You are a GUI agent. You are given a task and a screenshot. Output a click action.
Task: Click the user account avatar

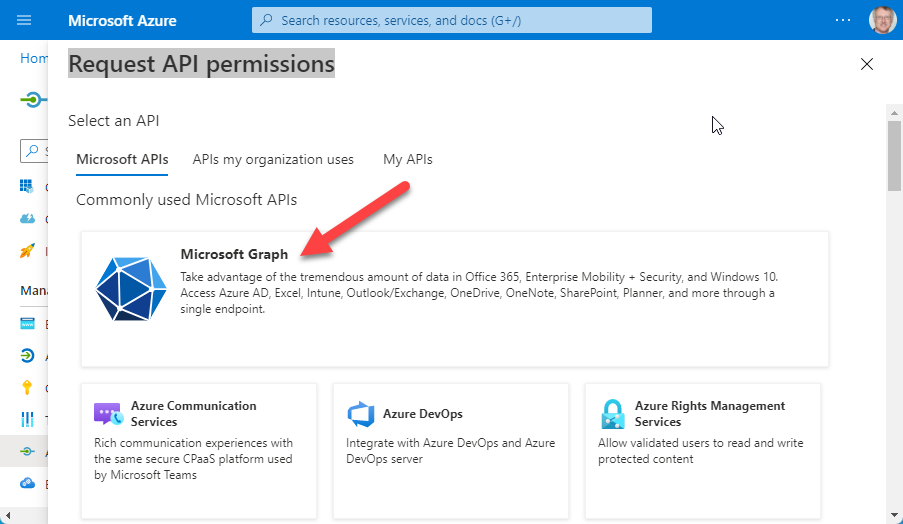pyautogui.click(x=883, y=20)
